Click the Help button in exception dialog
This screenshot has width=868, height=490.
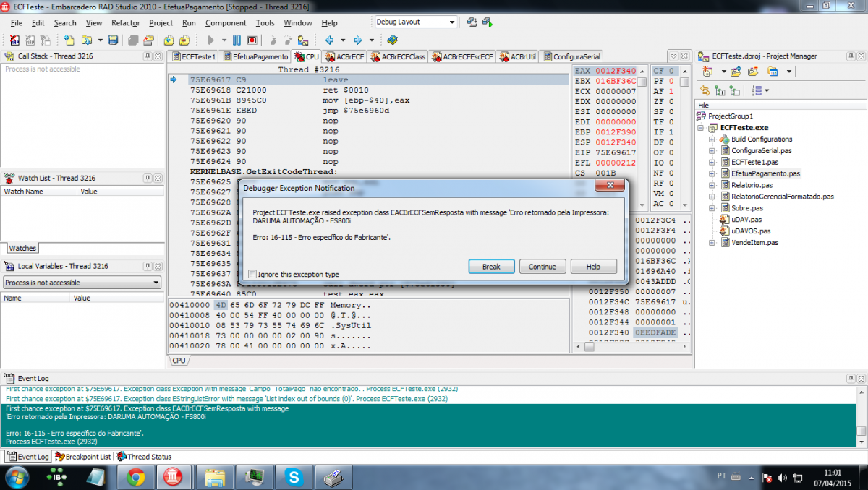[x=593, y=267]
